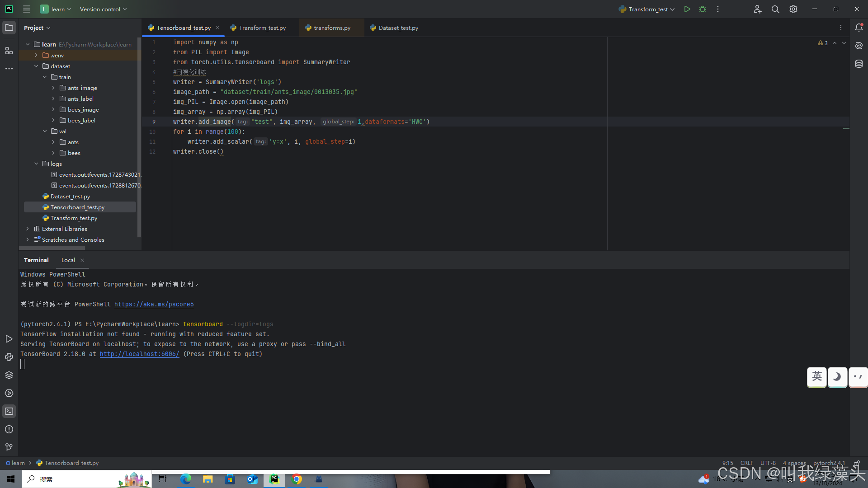Open the Version control dropdown
Screen dimensions: 868x488
(x=103, y=9)
